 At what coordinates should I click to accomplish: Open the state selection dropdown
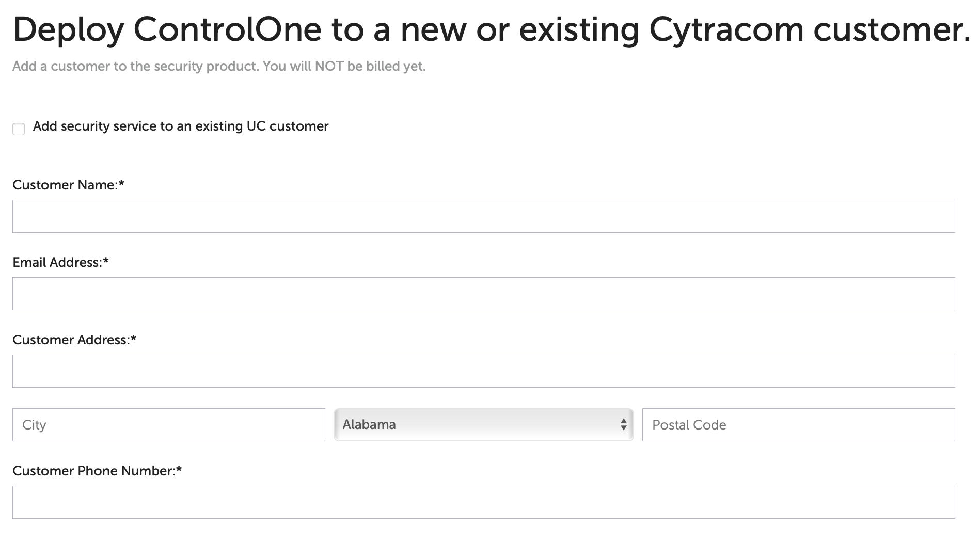[483, 424]
